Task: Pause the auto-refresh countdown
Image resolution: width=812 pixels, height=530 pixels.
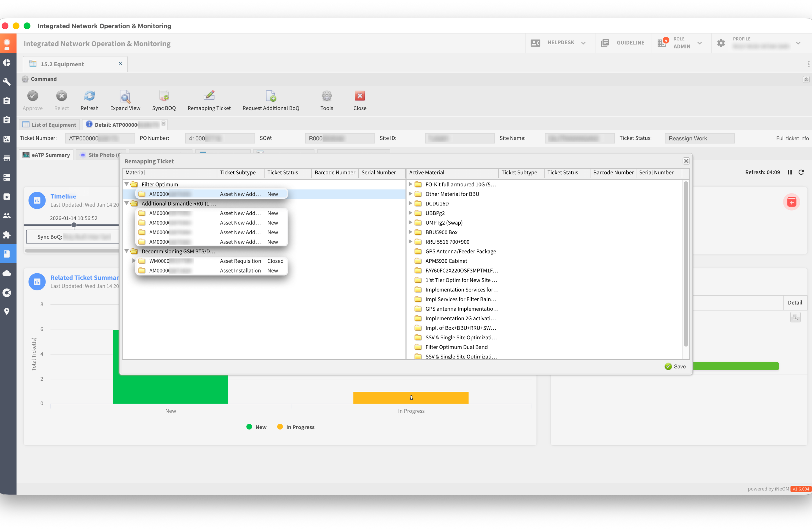Action: [x=790, y=172]
